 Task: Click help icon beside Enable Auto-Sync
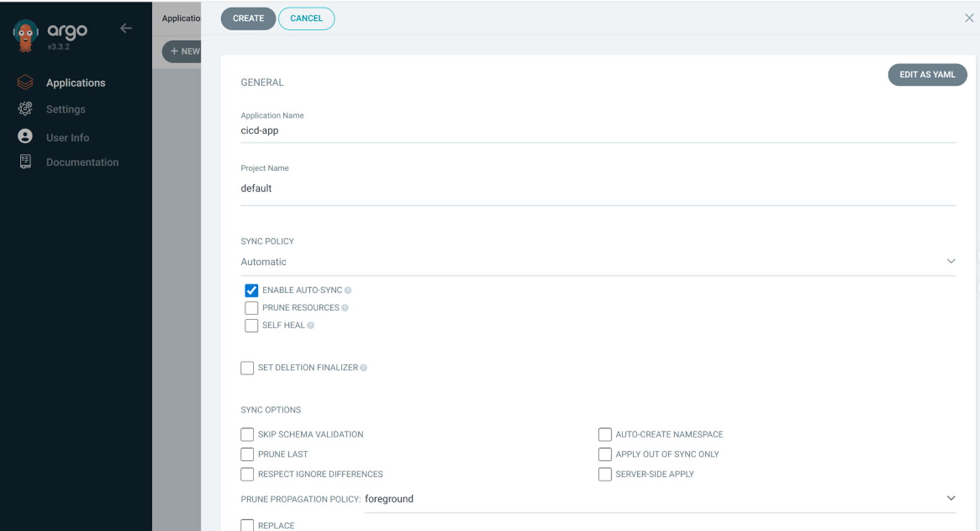[348, 290]
